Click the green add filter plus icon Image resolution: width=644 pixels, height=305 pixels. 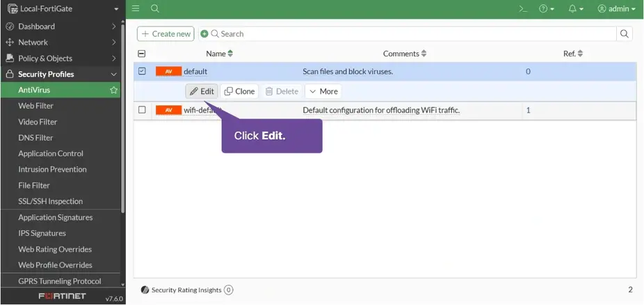point(204,33)
